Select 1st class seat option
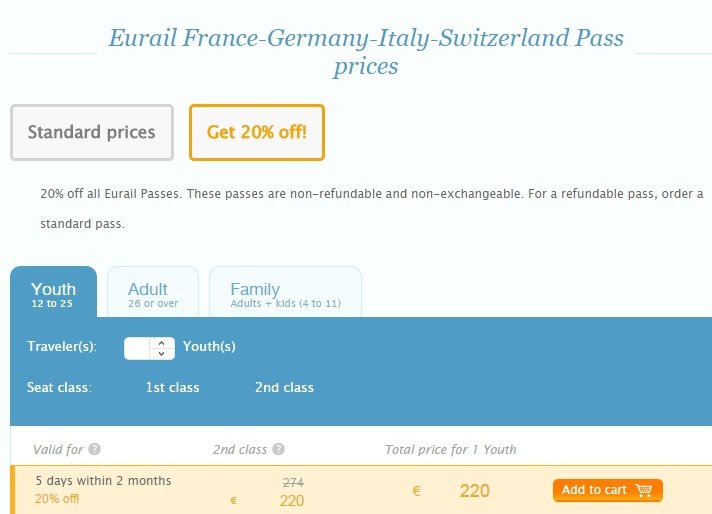Viewport: 712px width, 514px height. (172, 388)
